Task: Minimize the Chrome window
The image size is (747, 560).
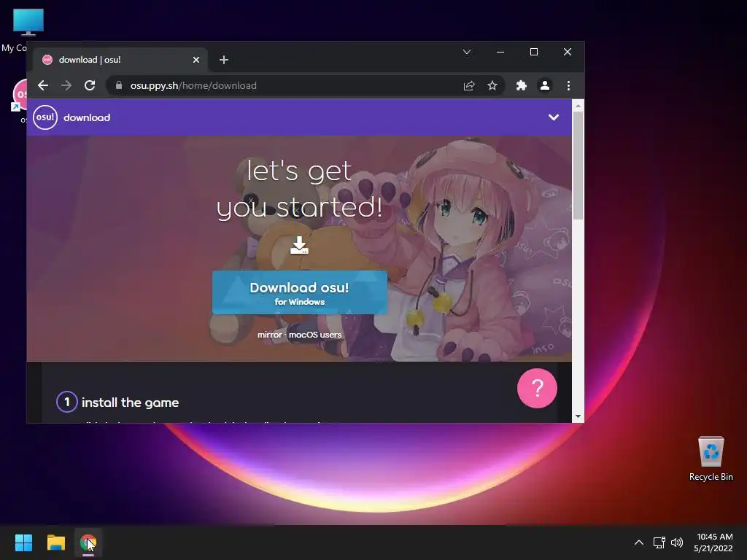Action: click(x=500, y=52)
